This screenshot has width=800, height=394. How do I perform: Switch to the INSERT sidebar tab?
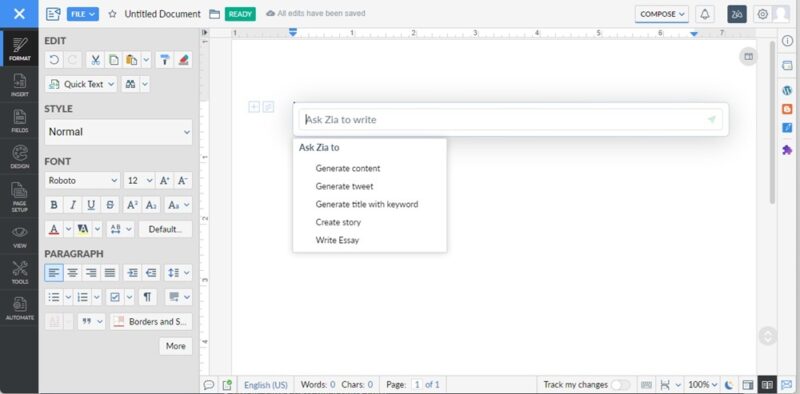click(19, 85)
